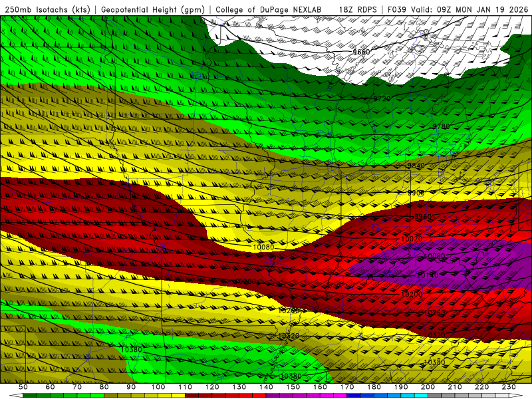532x399 pixels.
Task: Click the color bar label 150
Action: 293,387
